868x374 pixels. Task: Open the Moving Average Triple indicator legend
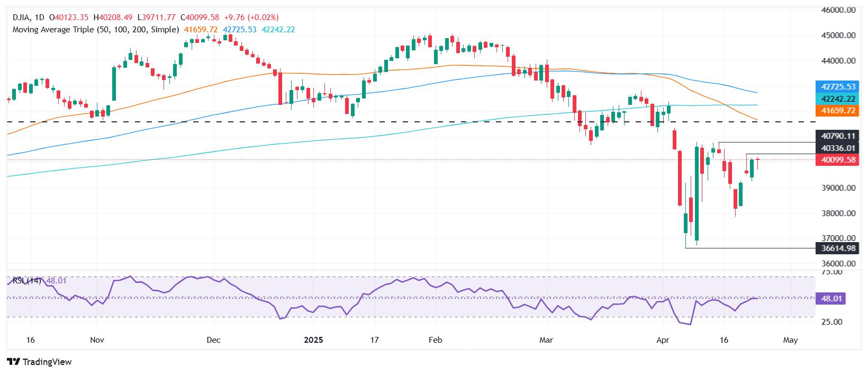(96, 30)
